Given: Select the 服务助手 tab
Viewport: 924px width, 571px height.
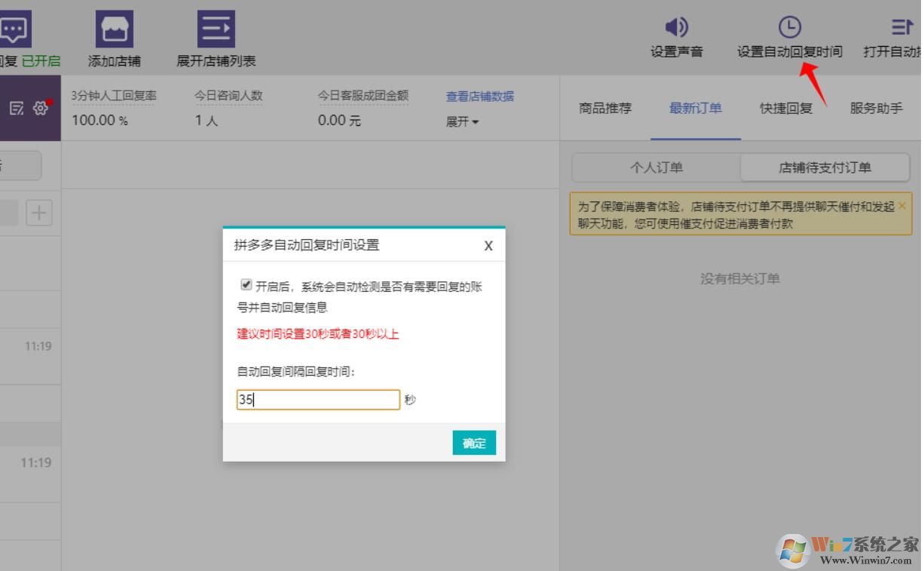Looking at the screenshot, I should tap(876, 108).
